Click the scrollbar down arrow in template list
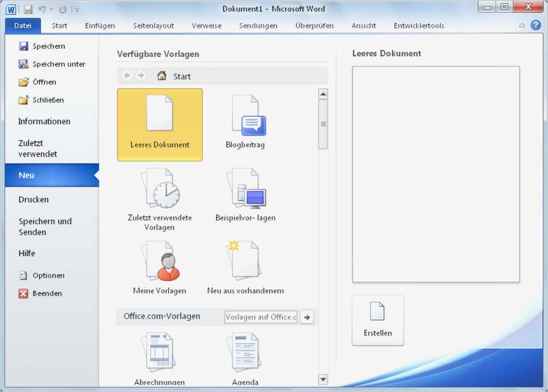The height and width of the screenshot is (392, 548). point(323,379)
